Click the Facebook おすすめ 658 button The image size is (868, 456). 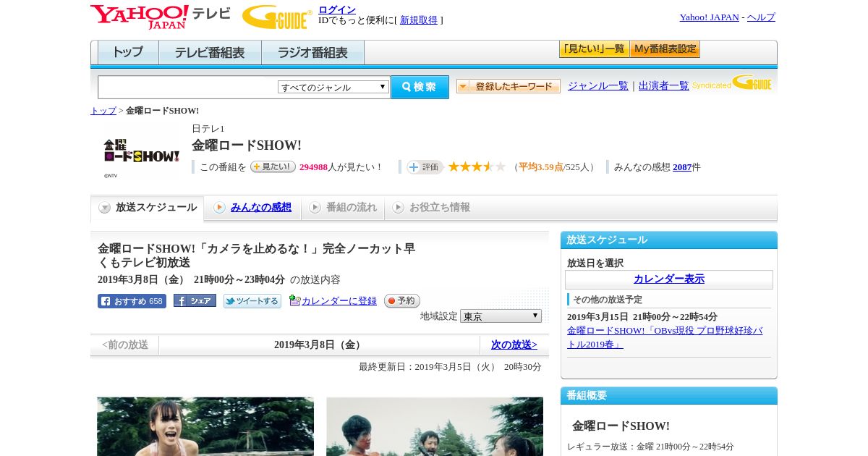pos(132,301)
